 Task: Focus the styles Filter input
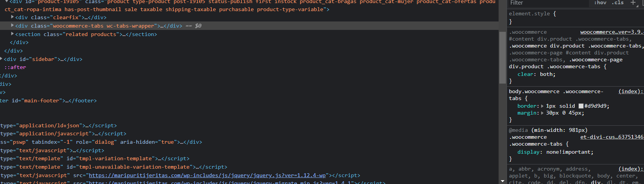(548, 3)
